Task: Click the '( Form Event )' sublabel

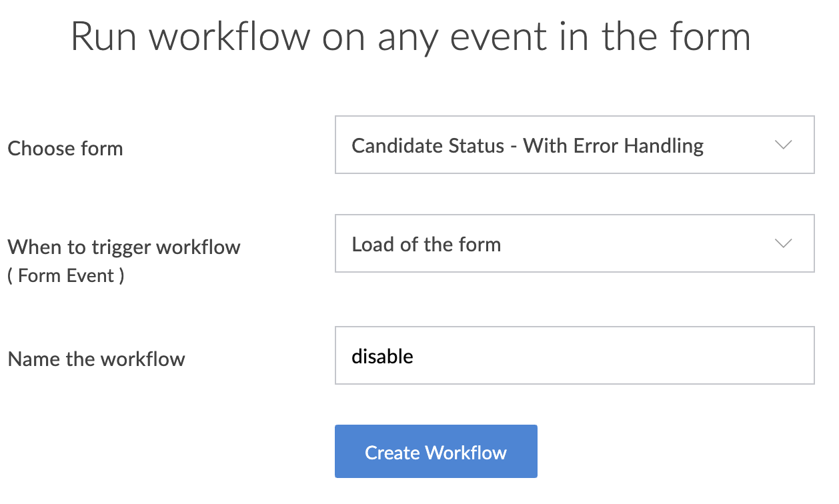Action: coord(66,275)
